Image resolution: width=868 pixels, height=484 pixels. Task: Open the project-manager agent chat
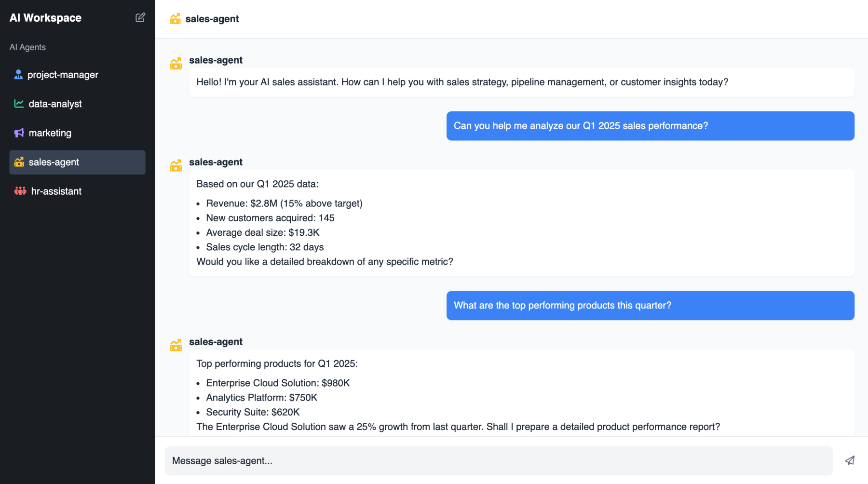pyautogui.click(x=63, y=75)
